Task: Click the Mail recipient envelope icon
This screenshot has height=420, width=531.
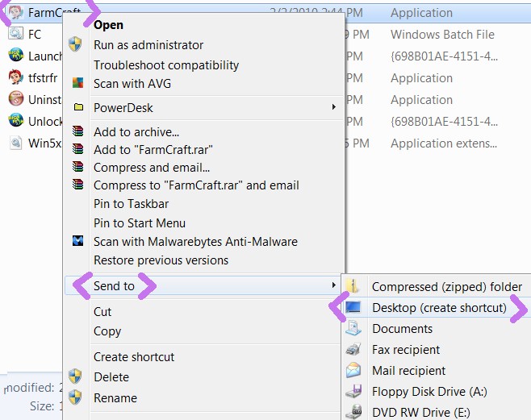Action: (353, 370)
